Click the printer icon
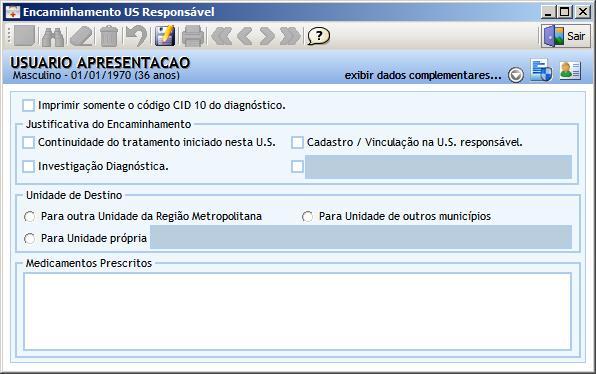596x374 pixels. coord(193,36)
